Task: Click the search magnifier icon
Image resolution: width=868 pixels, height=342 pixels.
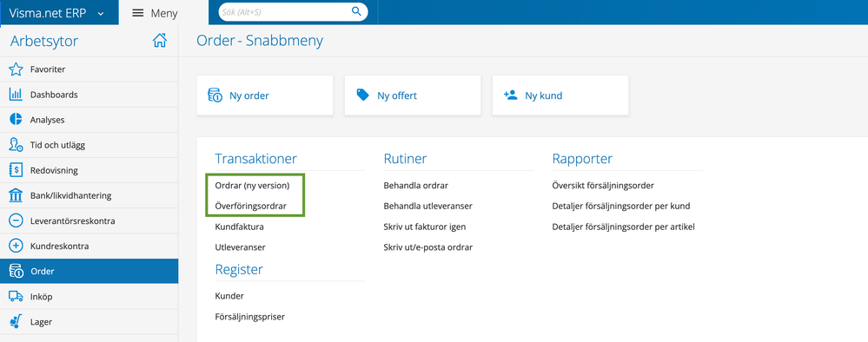Action: coord(356,11)
